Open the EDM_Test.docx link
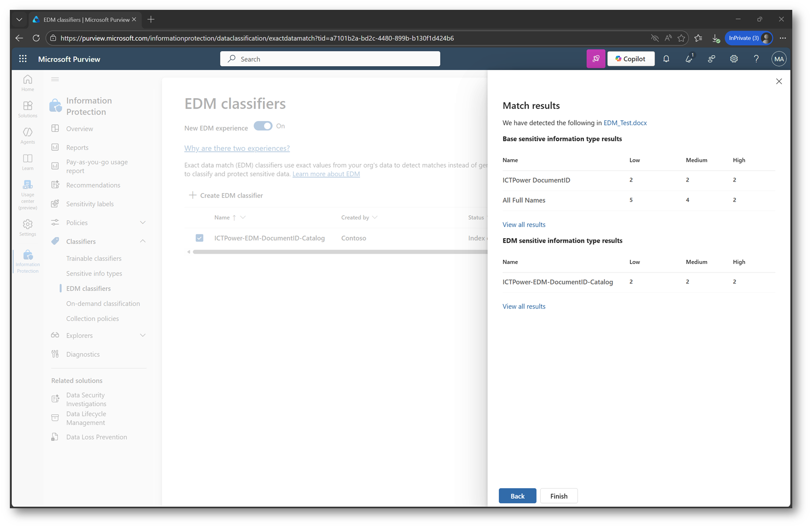812x528 pixels. tap(625, 123)
